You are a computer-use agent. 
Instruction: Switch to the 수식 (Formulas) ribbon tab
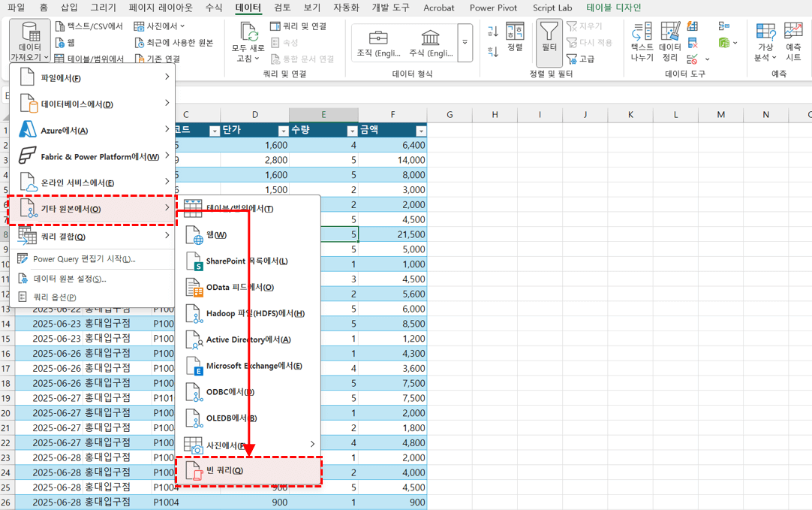pos(213,8)
